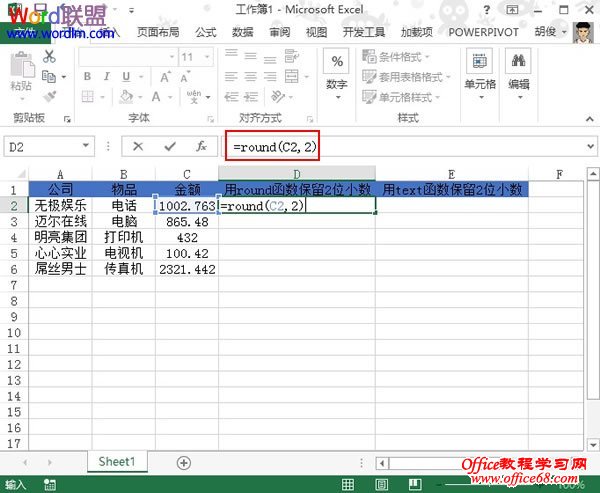Viewport: 600px width, 493px height.
Task: Click the Insert Function fx icon
Action: (x=201, y=146)
